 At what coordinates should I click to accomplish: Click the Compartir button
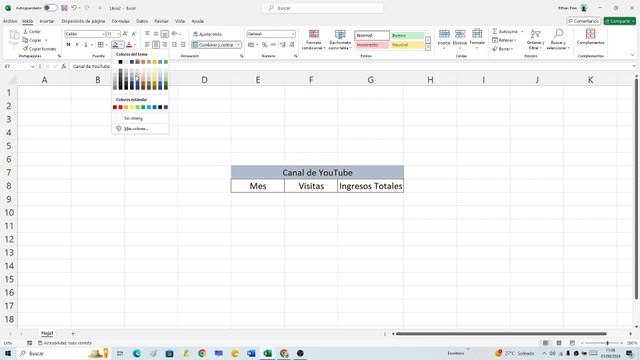tap(620, 21)
